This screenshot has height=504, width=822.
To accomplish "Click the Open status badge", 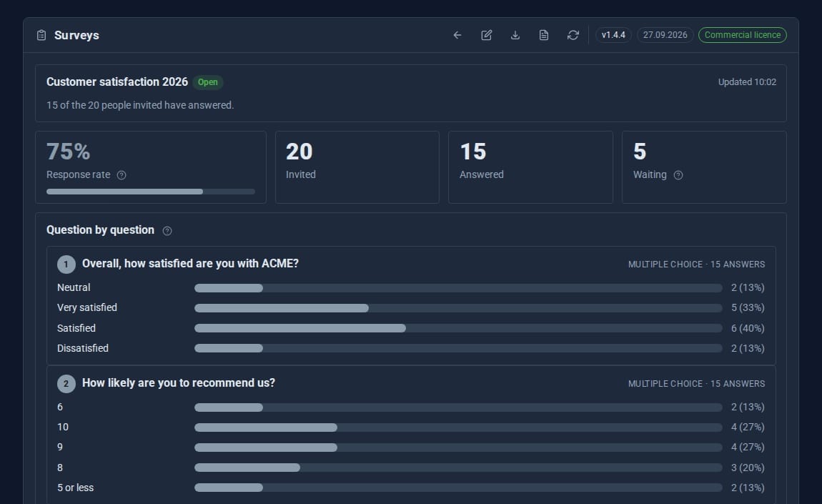I will (x=207, y=82).
